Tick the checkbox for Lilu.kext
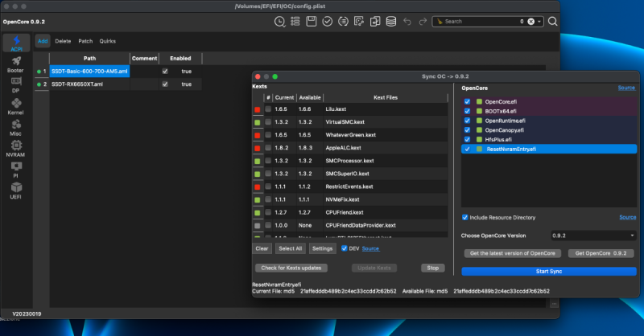 click(269, 109)
